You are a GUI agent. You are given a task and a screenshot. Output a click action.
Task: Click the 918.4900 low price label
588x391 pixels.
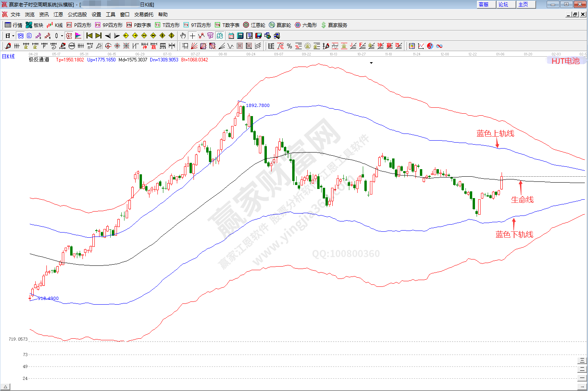(x=48, y=298)
